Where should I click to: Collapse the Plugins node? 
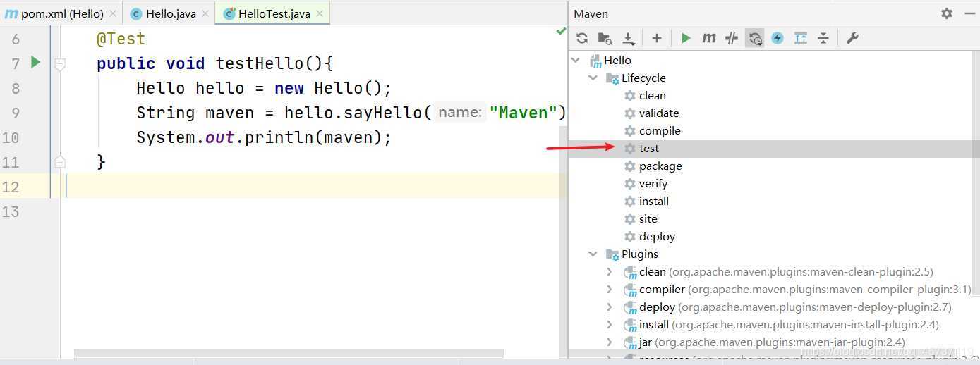(593, 254)
